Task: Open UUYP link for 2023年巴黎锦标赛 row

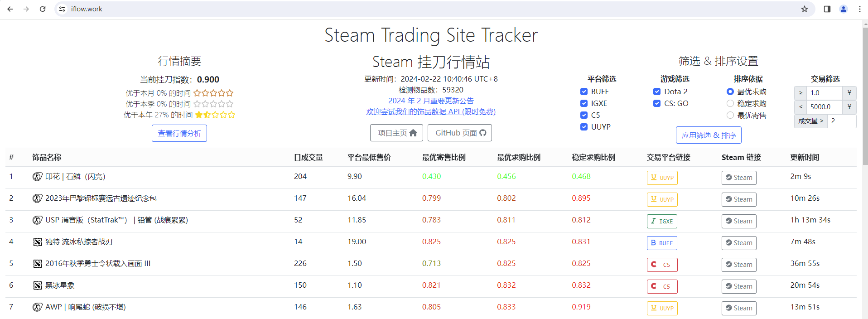Action: tap(662, 199)
